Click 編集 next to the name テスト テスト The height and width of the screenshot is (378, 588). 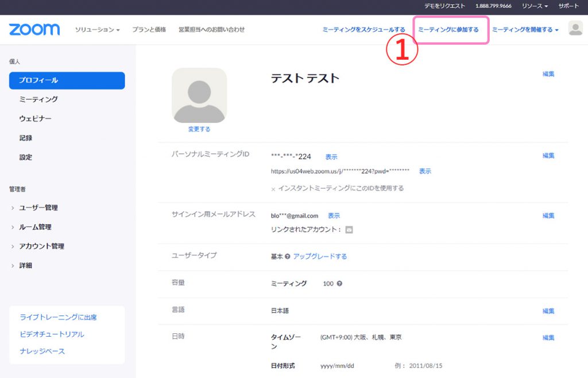tap(548, 74)
